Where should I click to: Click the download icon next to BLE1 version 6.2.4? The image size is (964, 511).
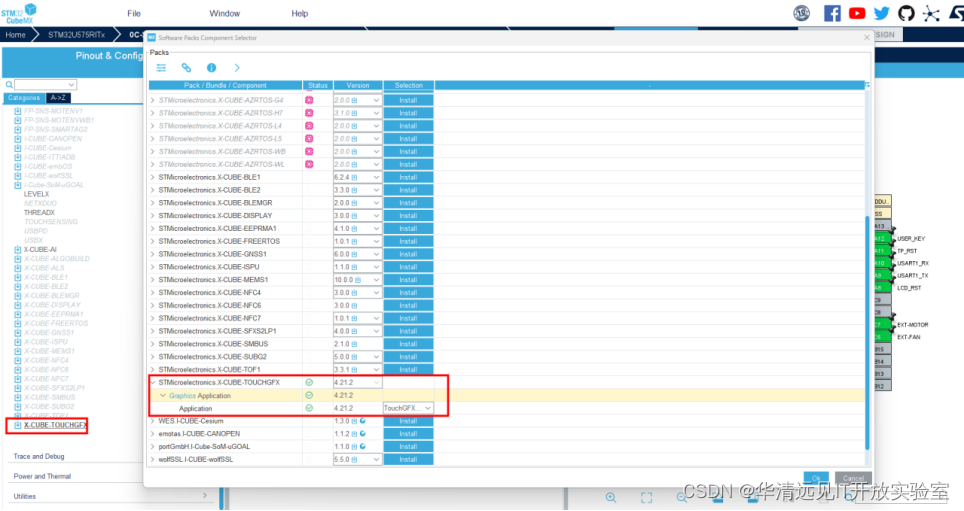(x=354, y=178)
